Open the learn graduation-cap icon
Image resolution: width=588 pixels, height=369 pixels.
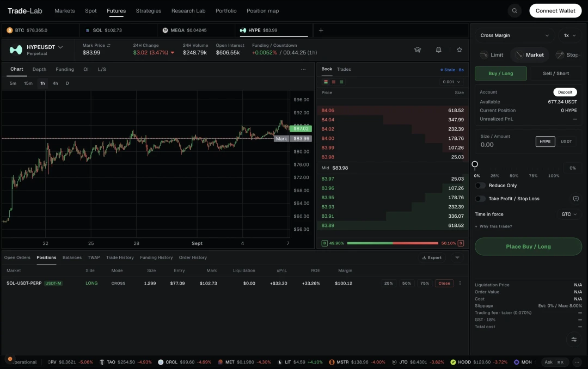[418, 50]
